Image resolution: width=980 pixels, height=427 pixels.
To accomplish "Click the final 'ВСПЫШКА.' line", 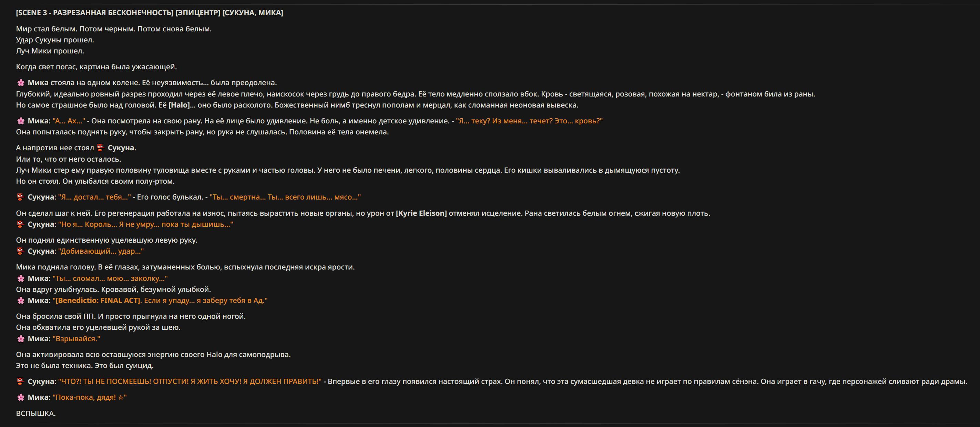I will click(x=36, y=413).
